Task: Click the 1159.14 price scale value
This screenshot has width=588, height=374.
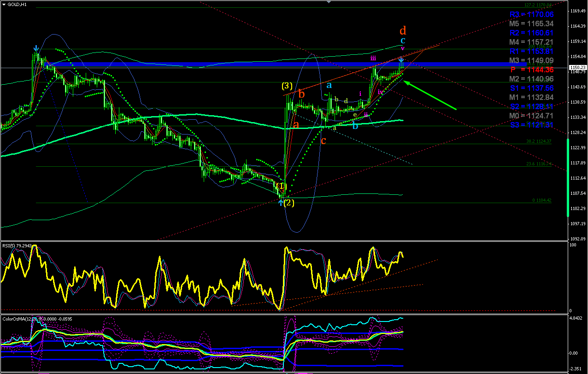Action: [x=577, y=41]
